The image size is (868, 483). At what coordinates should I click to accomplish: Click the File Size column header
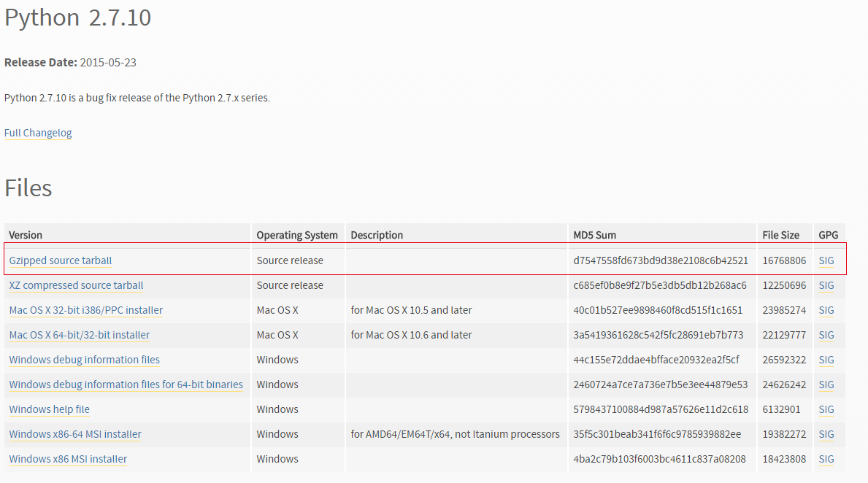tap(780, 235)
